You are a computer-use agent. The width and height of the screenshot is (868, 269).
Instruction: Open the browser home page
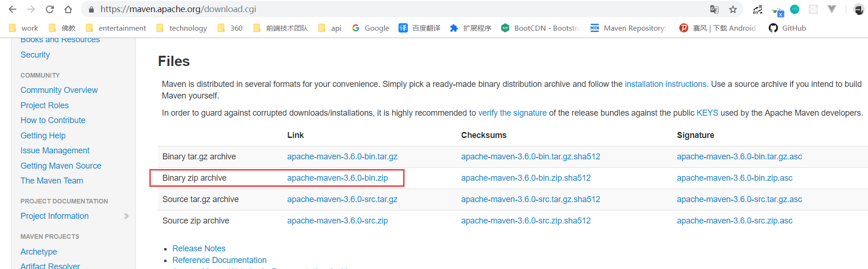68,9
